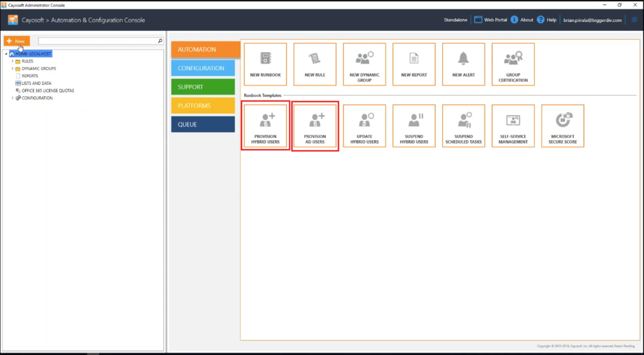Click the Web Portal icon
Image resolution: width=644 pixels, height=355 pixels.
[x=478, y=19]
